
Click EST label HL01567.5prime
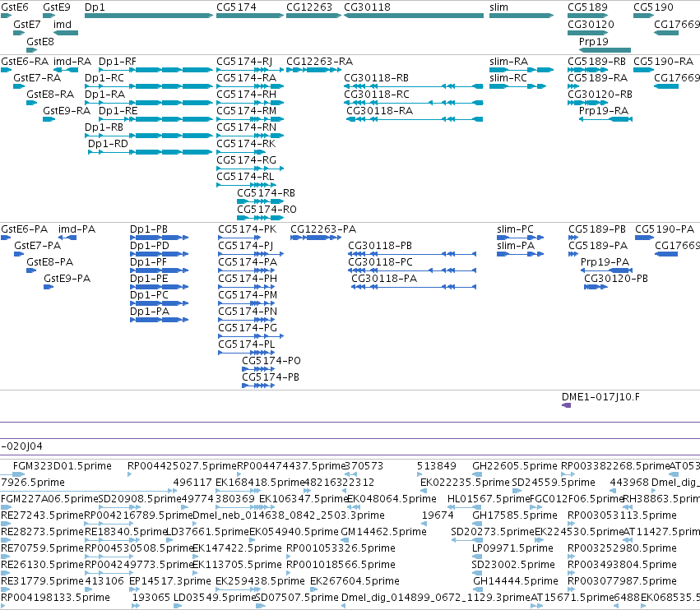click(489, 499)
